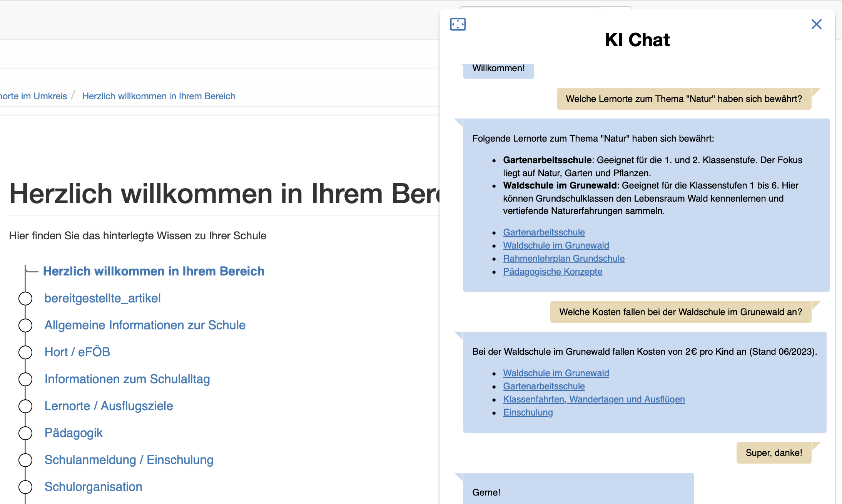Click the search field behind chat panel
Screen dimensions: 842x504
529,8
